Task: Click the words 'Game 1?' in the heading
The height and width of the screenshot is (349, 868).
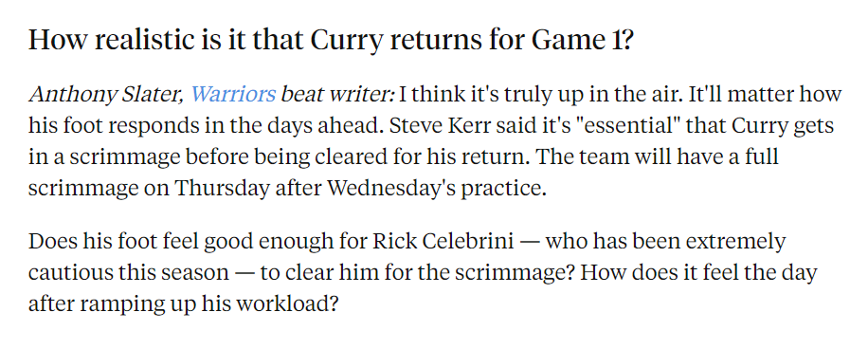Action: (x=581, y=41)
